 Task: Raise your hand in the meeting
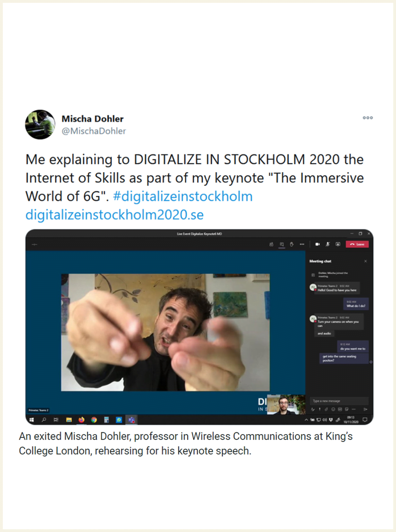click(292, 244)
